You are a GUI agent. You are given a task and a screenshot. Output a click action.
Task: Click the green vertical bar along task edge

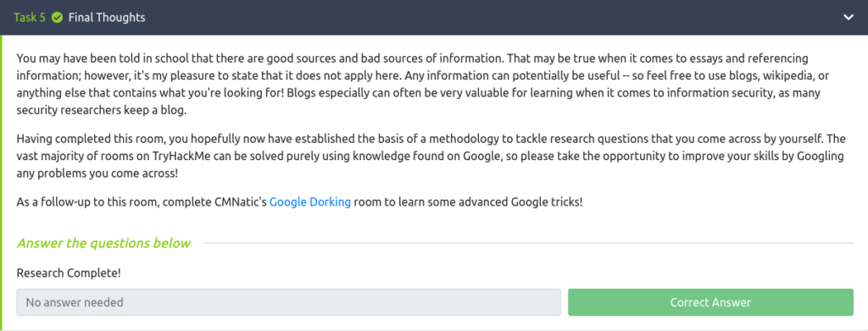(x=2, y=182)
